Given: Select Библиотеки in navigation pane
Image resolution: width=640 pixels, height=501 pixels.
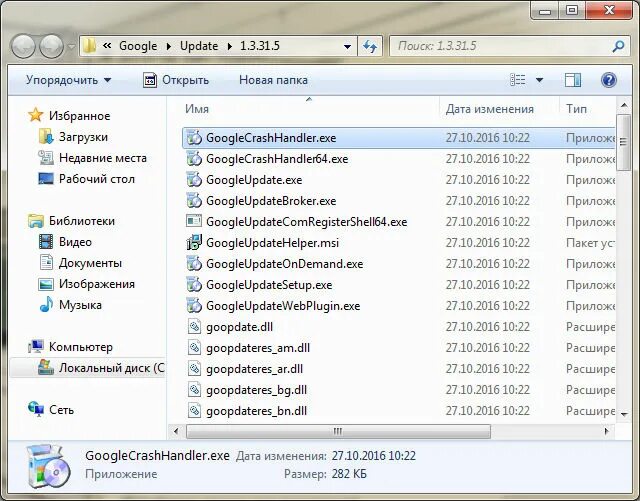Looking at the screenshot, I should [x=82, y=221].
